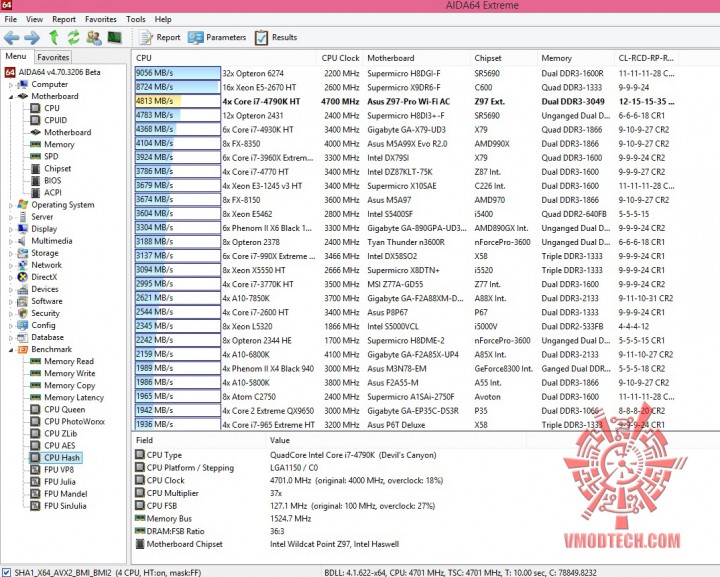This screenshot has width=720, height=577.
Task: Sort by the CPU Clock column header
Action: [340, 58]
